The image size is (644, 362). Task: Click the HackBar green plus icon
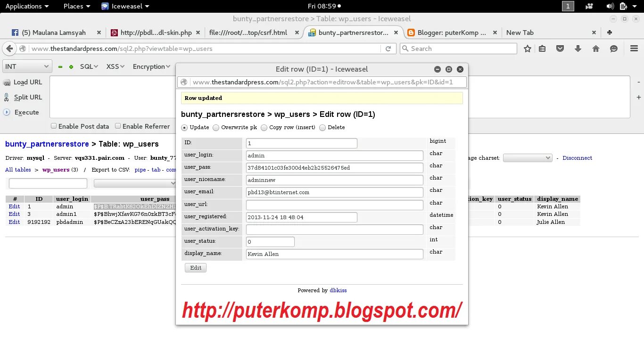[71, 67]
